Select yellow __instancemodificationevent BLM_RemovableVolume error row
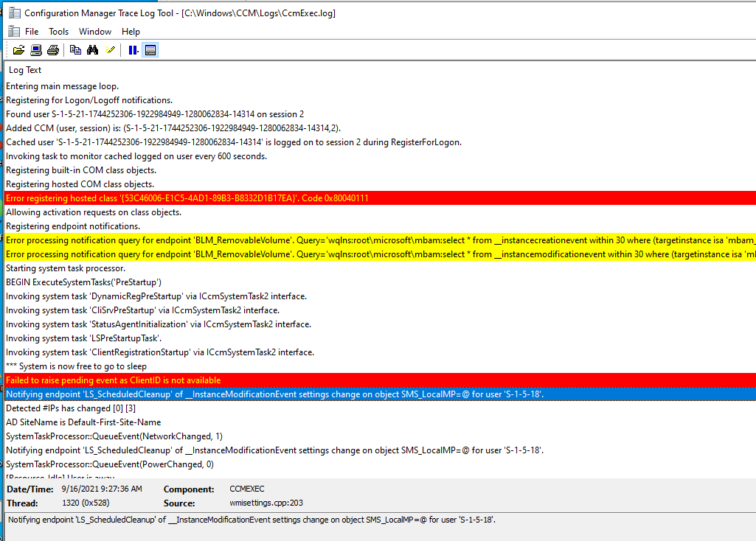Image resolution: width=756 pixels, height=541 pixels. pyautogui.click(x=380, y=254)
